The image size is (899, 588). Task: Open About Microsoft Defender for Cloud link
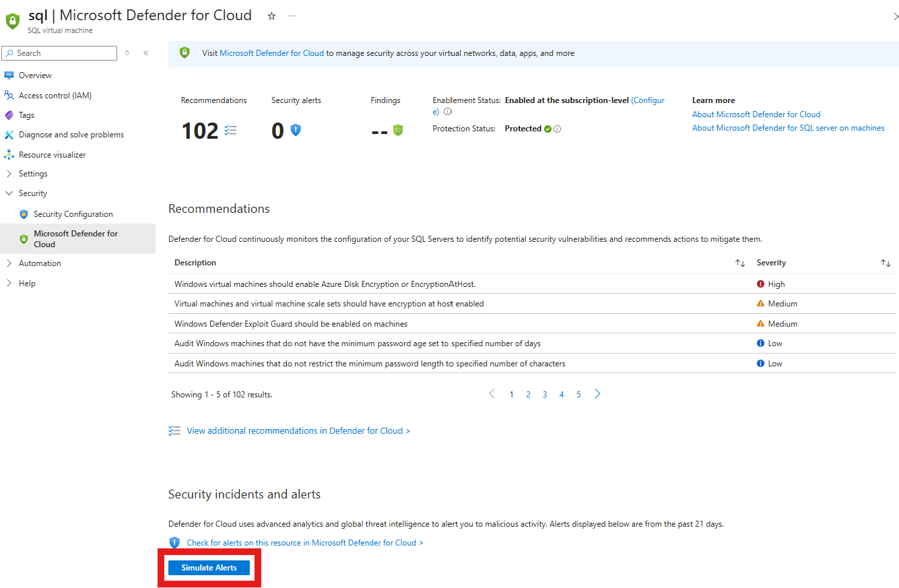[x=756, y=115]
